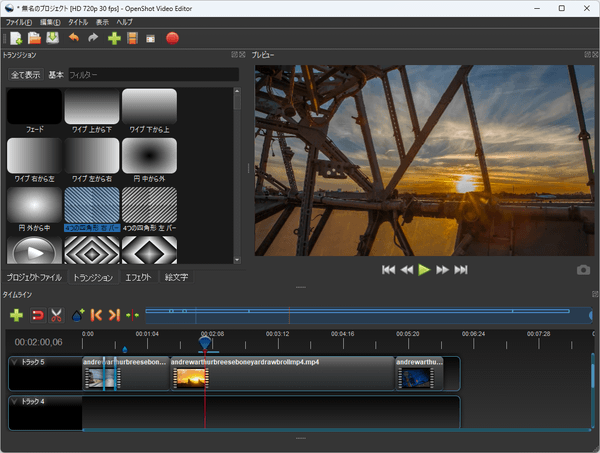Screen dimensions: 600x453
Task: Play the preview video
Action: [x=424, y=270]
